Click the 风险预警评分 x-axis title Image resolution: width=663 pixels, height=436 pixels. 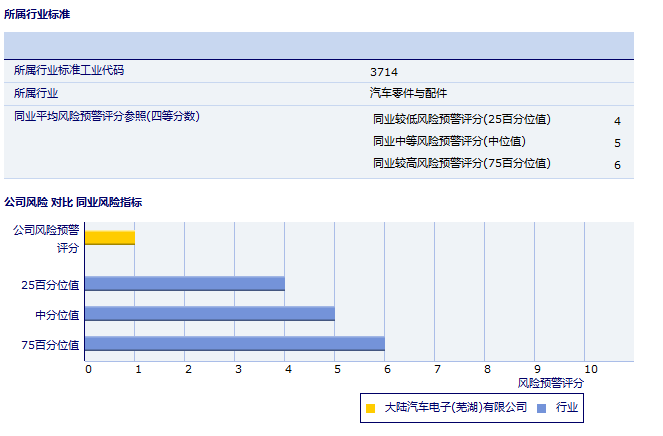550,383
